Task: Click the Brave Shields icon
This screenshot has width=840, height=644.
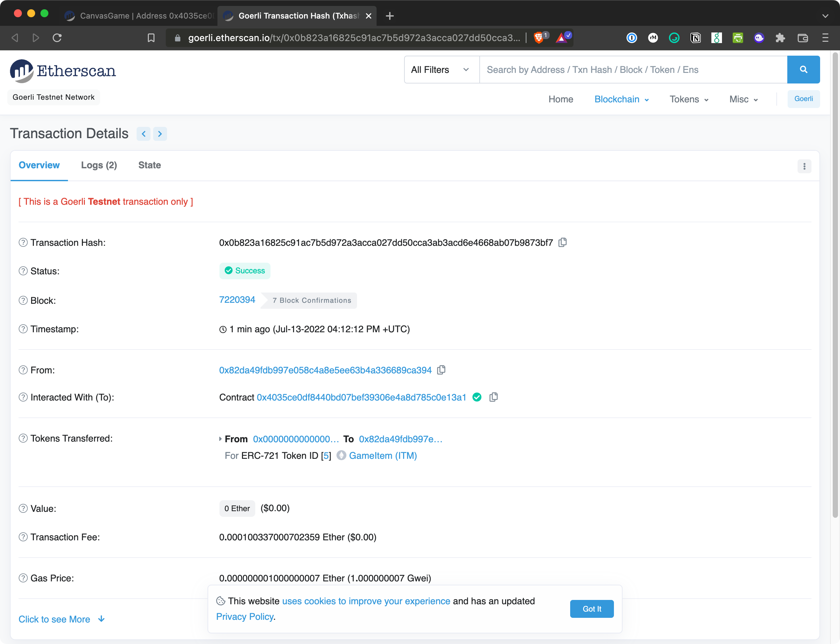Action: coord(539,37)
